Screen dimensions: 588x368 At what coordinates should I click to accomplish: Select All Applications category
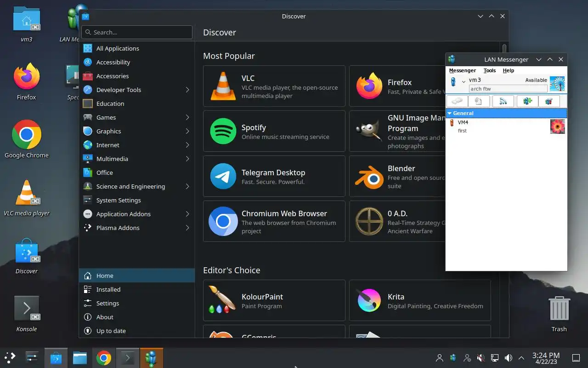[x=136, y=48]
